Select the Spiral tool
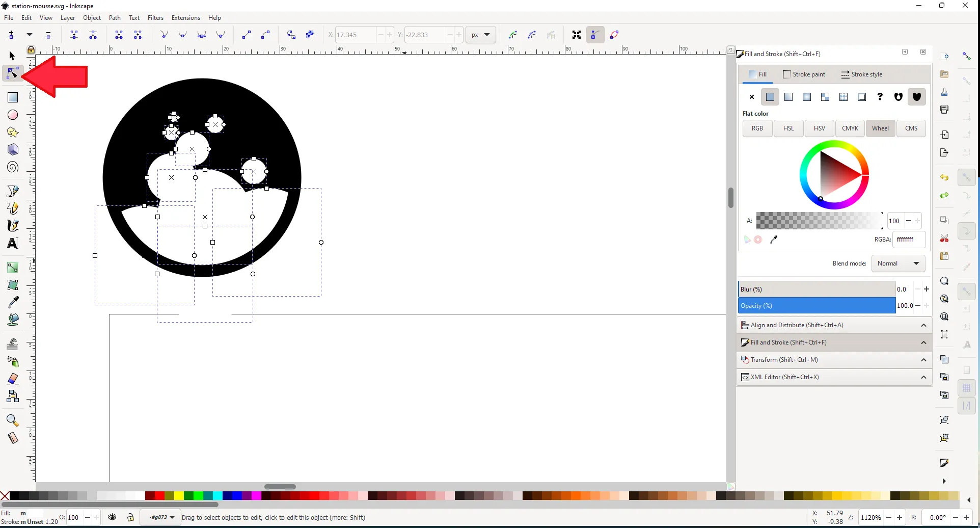 (x=13, y=167)
